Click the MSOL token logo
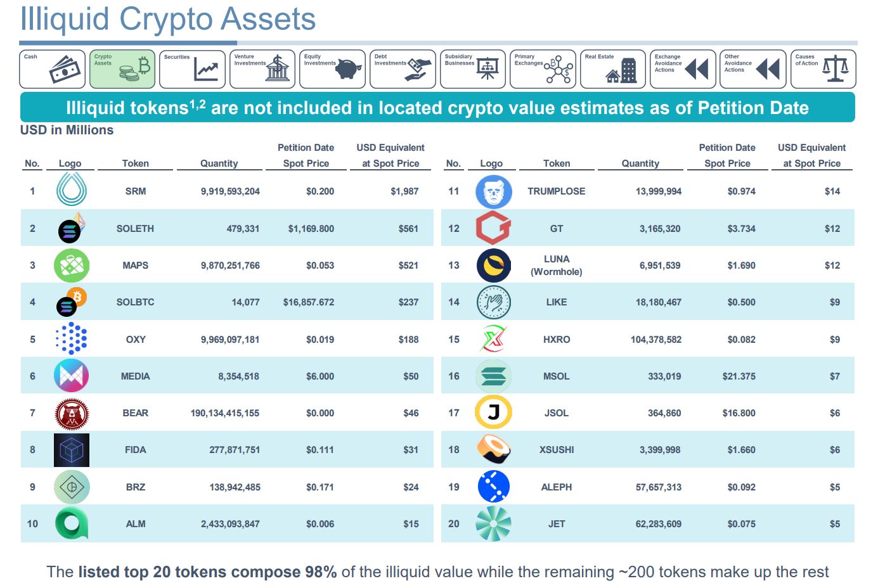Viewport: 878px width, 588px height. pos(493,376)
